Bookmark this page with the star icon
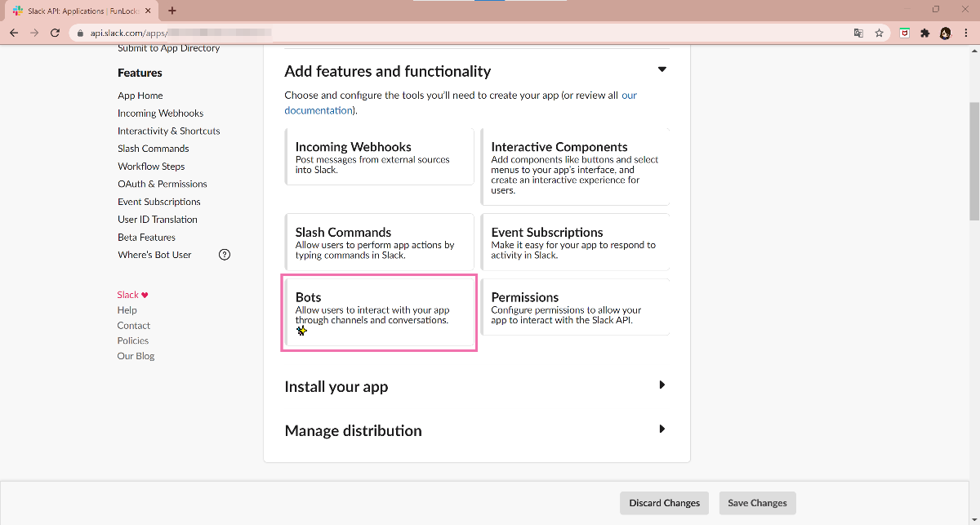This screenshot has width=980, height=525. 879,33
